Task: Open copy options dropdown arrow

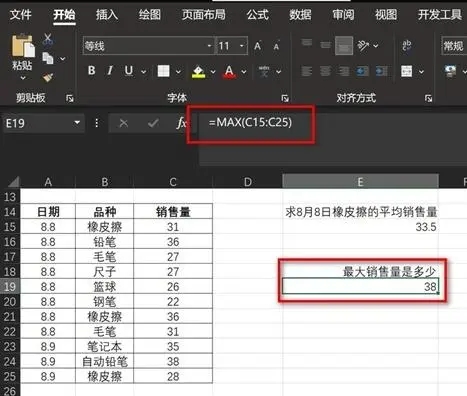Action: 62,59
